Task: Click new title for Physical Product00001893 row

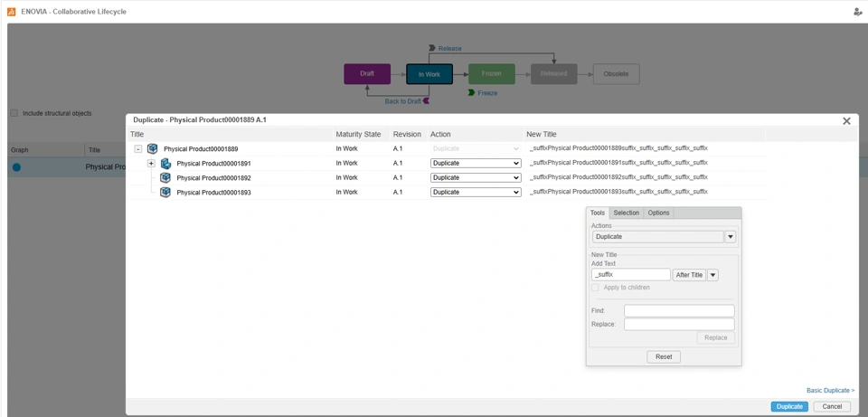Action: click(618, 192)
